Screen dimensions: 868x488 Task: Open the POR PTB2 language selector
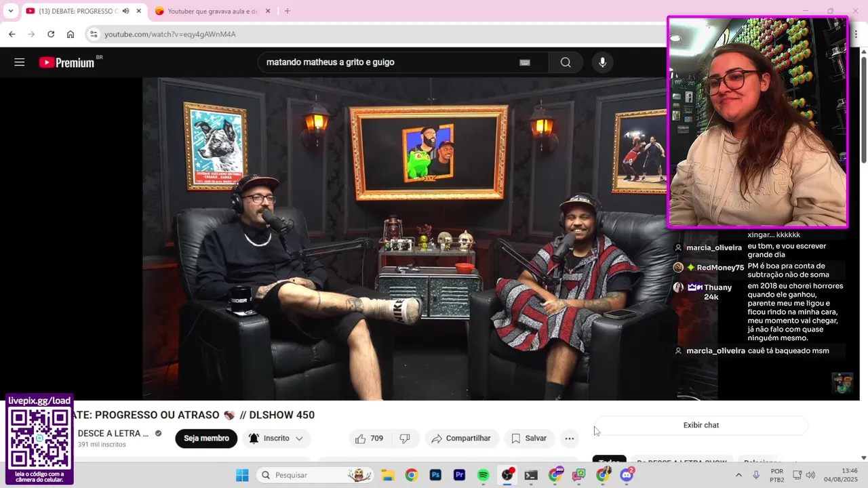[x=777, y=475]
